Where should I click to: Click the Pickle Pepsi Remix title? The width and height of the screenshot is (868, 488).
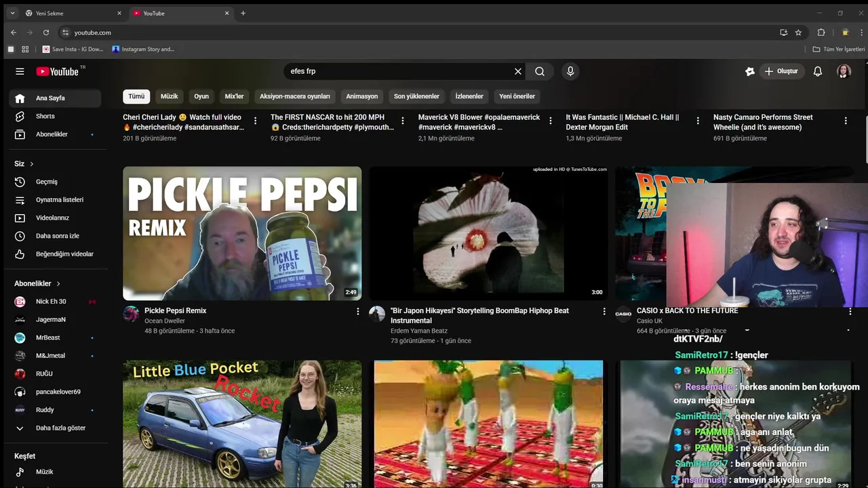[175, 310]
